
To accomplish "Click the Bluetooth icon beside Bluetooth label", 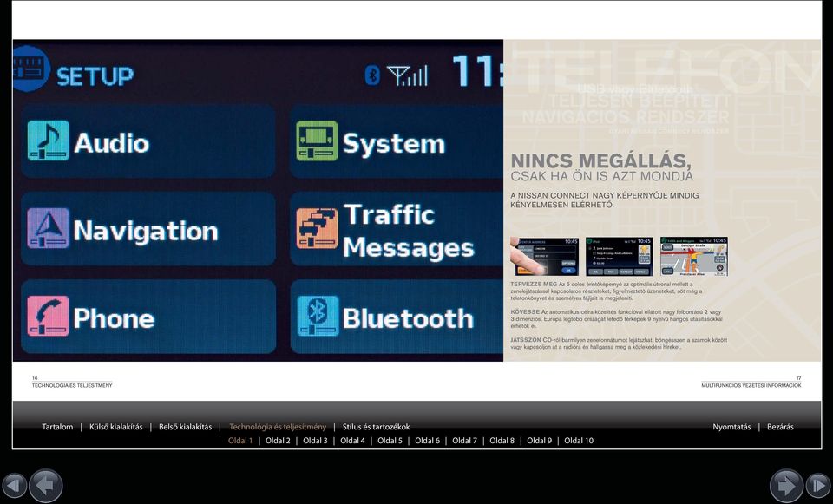I will tap(318, 316).
